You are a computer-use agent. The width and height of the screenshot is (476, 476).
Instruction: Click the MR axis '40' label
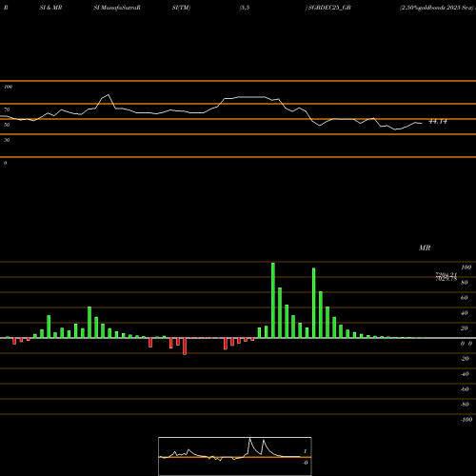pos(465,313)
